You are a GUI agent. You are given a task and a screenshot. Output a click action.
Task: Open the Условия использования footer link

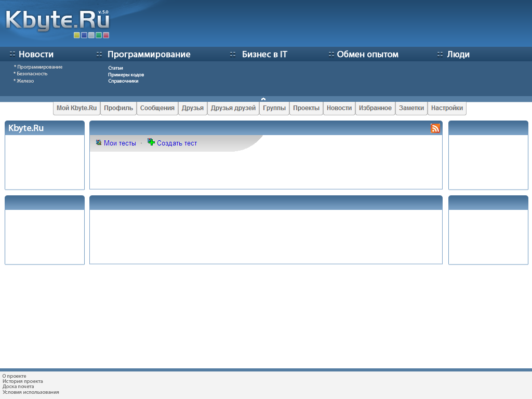point(31,392)
